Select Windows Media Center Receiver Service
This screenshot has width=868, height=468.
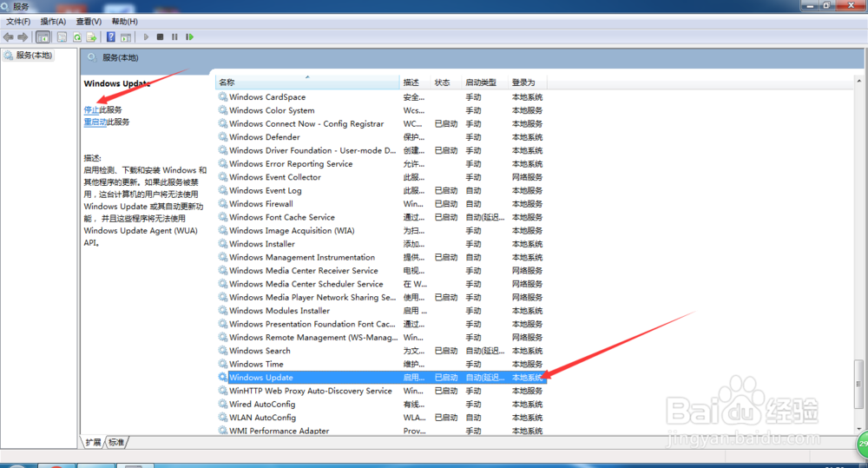point(381,270)
